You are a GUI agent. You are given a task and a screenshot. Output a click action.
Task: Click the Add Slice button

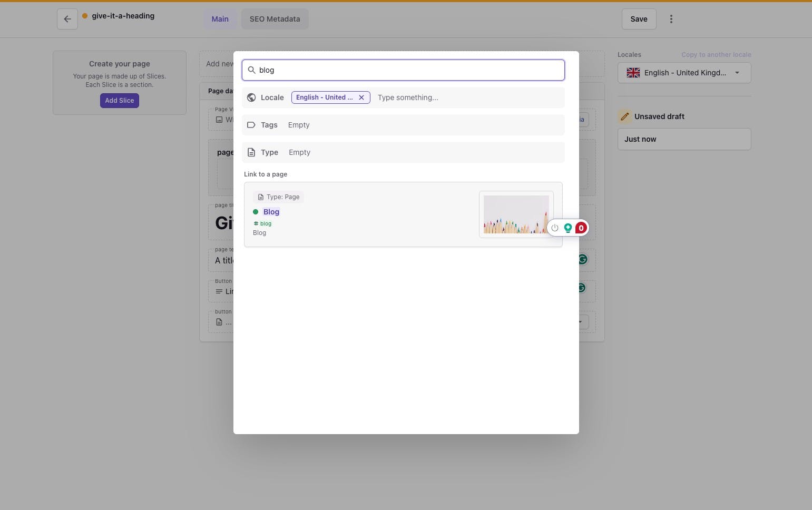[120, 101]
